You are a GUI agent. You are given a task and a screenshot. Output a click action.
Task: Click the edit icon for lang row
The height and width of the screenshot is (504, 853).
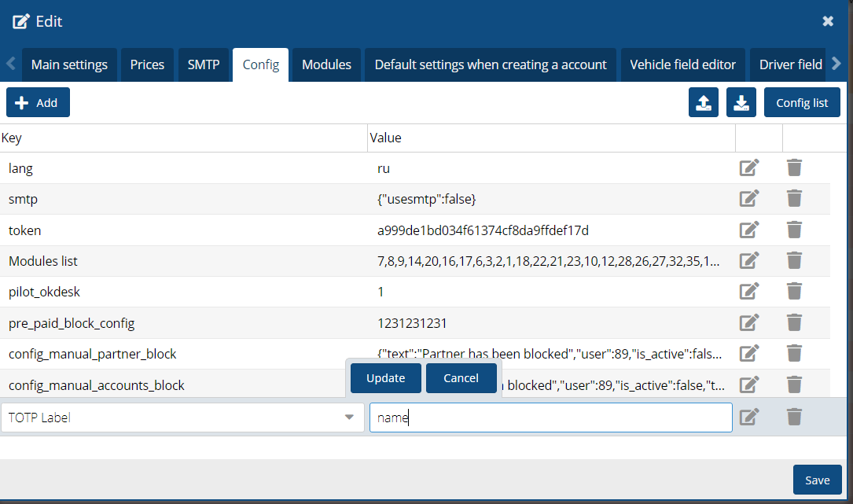[x=749, y=168]
